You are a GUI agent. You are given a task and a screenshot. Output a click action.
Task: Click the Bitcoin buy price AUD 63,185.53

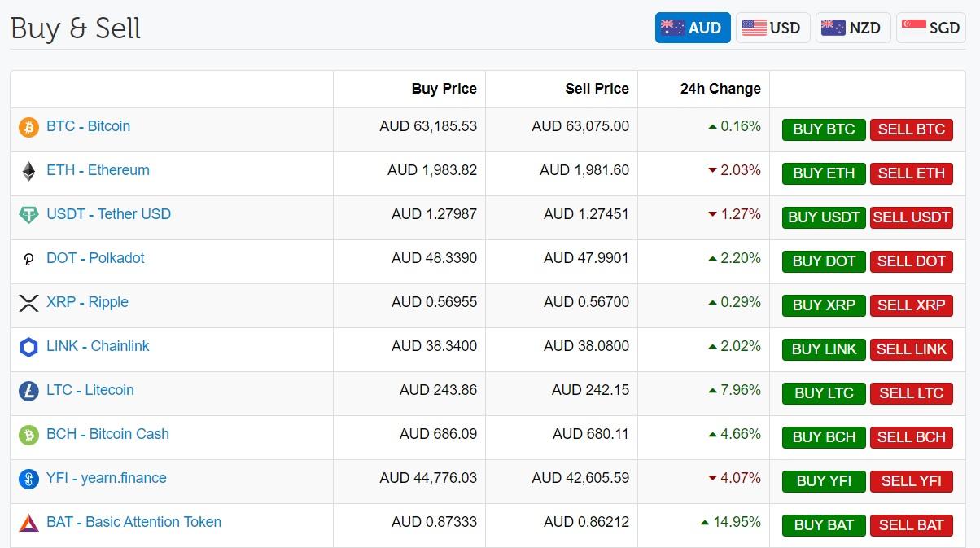click(428, 126)
